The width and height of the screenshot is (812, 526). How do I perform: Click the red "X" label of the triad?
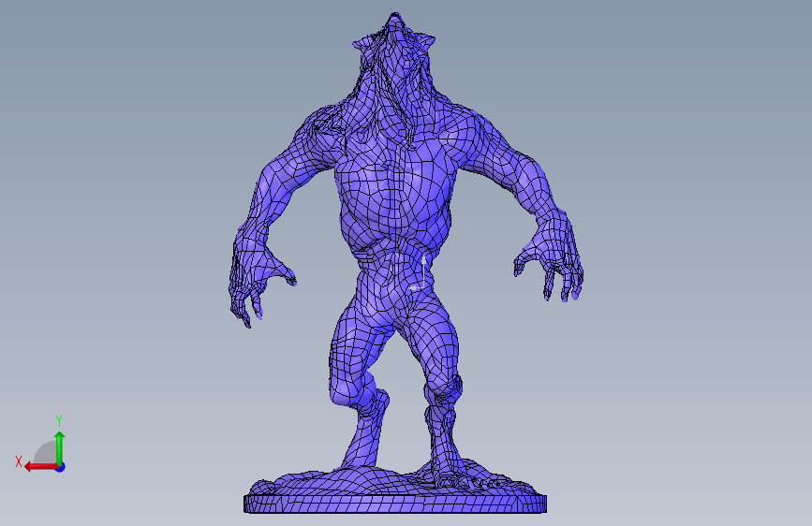(x=19, y=461)
